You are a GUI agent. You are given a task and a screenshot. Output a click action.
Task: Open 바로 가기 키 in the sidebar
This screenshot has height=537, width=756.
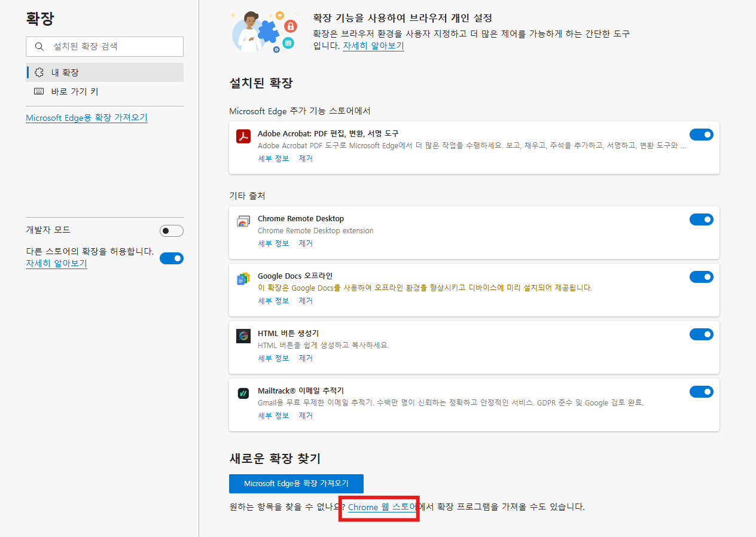[105, 91]
